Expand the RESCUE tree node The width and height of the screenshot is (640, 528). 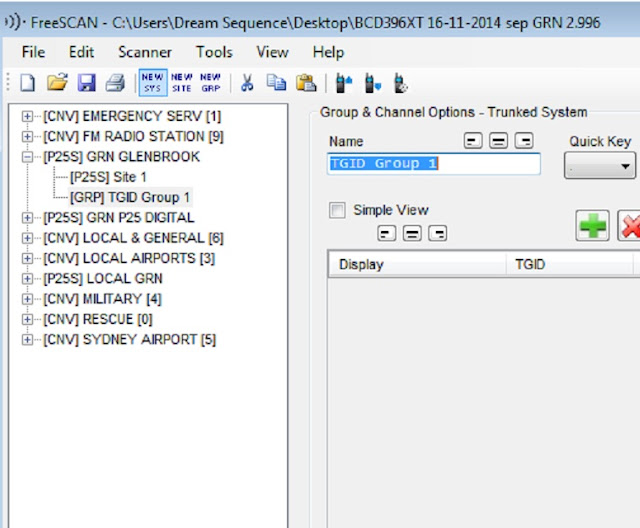[x=27, y=319]
